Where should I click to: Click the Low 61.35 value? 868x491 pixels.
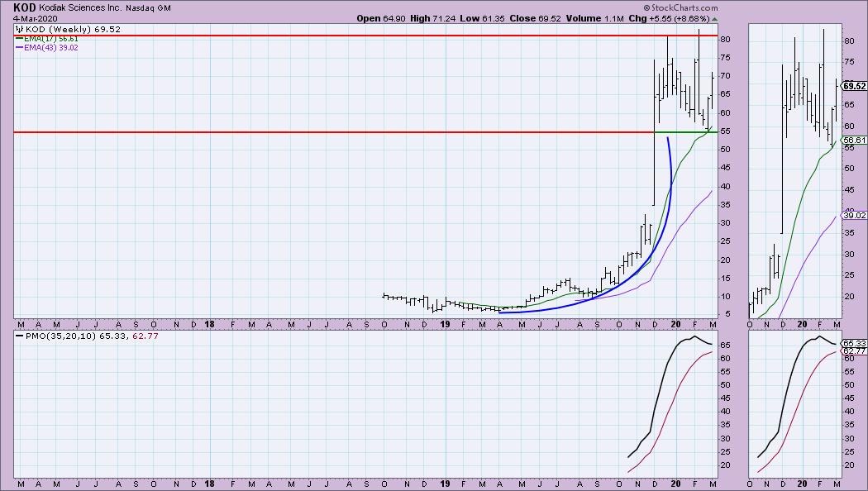(x=482, y=18)
